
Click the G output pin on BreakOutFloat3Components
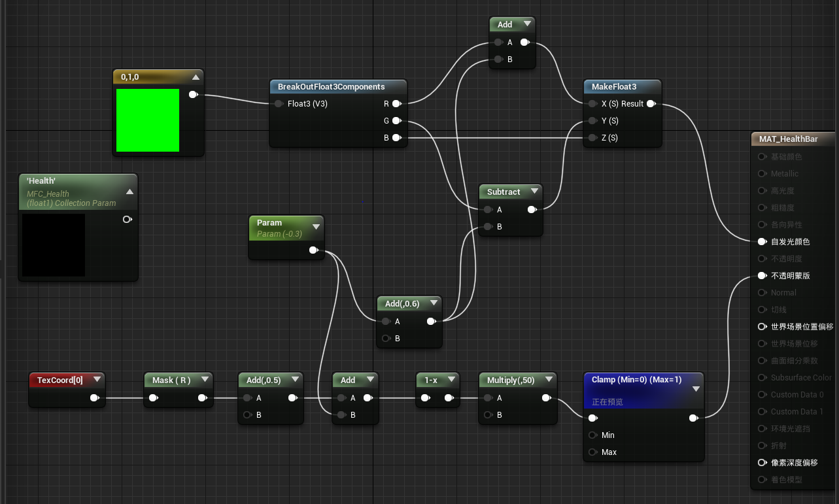pyautogui.click(x=396, y=121)
